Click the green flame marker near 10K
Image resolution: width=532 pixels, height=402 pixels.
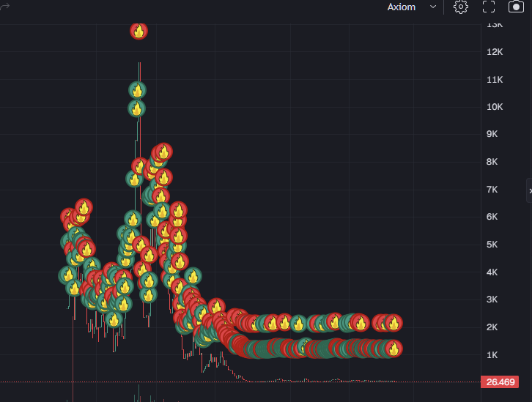pos(136,108)
